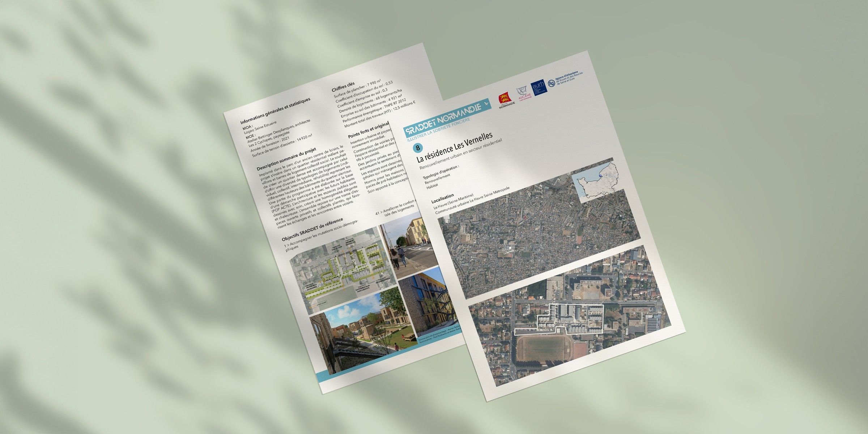The image size is (868, 434).
Task: Click the blue aurh logo
Action: pos(539,88)
